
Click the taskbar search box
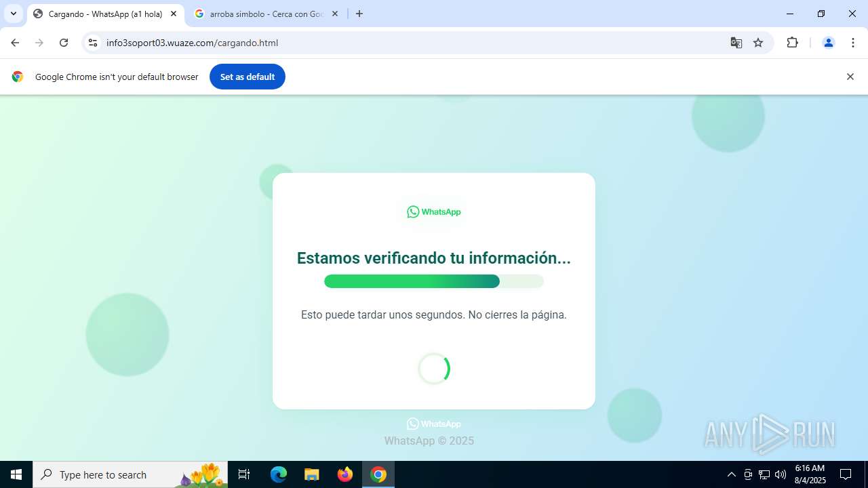point(130,474)
